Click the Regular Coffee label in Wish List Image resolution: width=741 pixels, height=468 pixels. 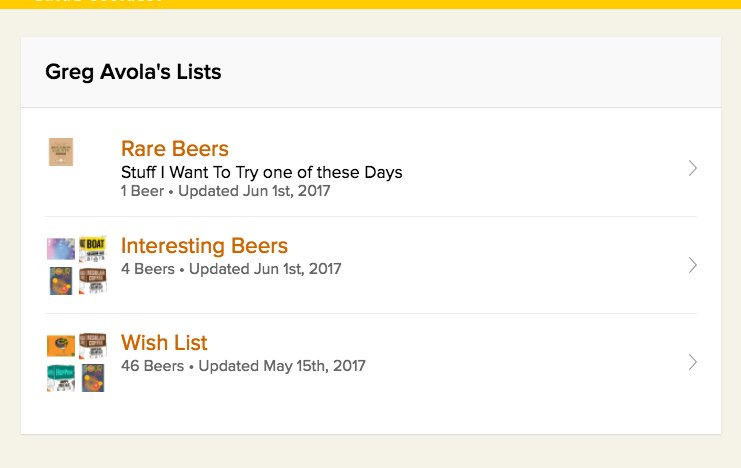[93, 346]
